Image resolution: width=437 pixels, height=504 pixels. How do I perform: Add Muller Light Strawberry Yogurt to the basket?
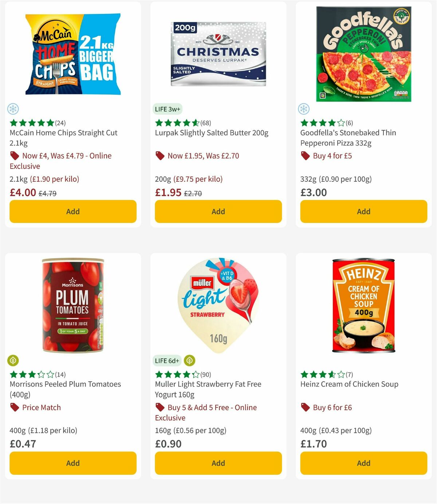(218, 463)
